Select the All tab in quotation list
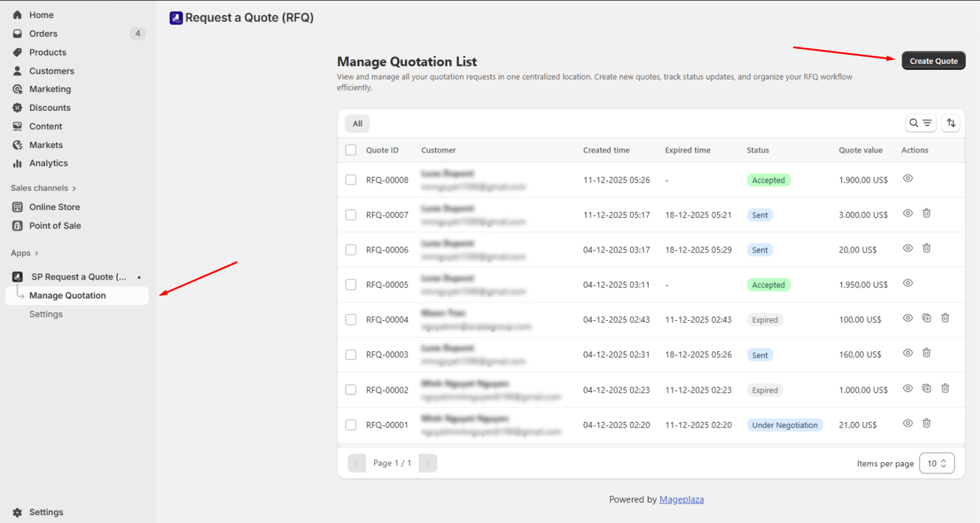980x523 pixels. click(x=357, y=123)
